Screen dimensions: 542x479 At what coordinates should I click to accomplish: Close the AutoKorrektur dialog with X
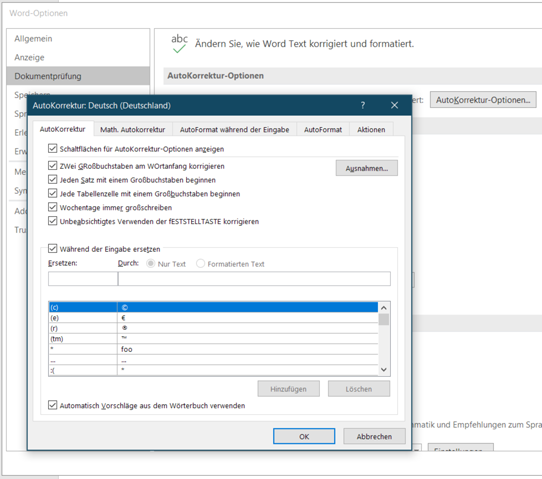pos(394,105)
